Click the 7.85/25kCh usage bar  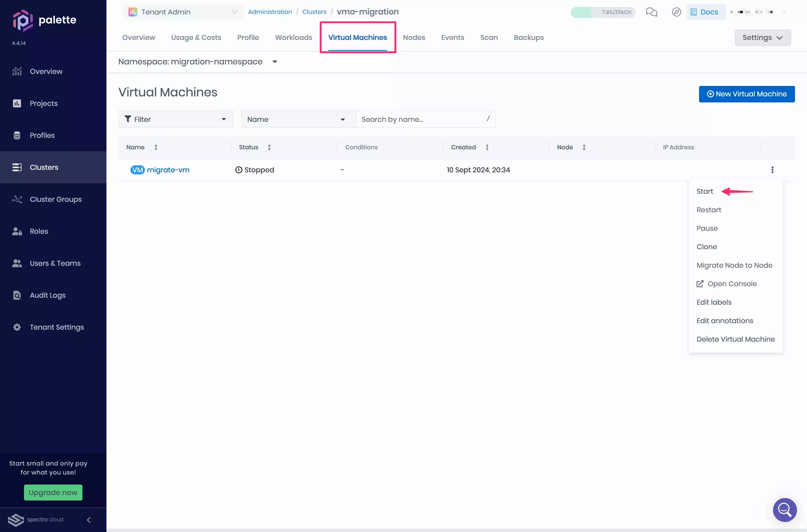pos(602,12)
